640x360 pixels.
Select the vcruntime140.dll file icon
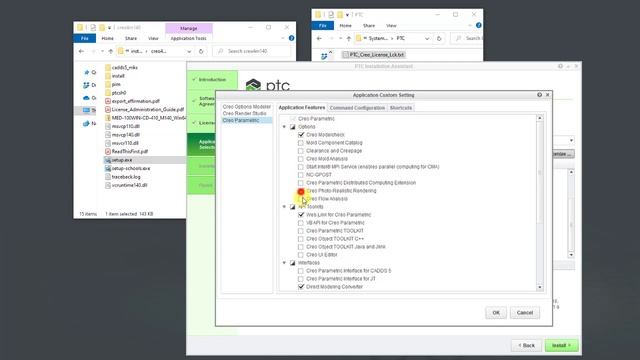click(x=108, y=185)
